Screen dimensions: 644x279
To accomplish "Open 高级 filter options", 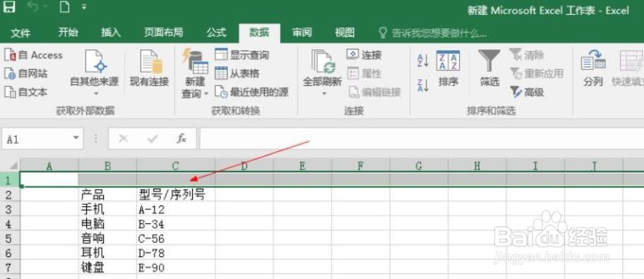I will pyautogui.click(x=527, y=92).
